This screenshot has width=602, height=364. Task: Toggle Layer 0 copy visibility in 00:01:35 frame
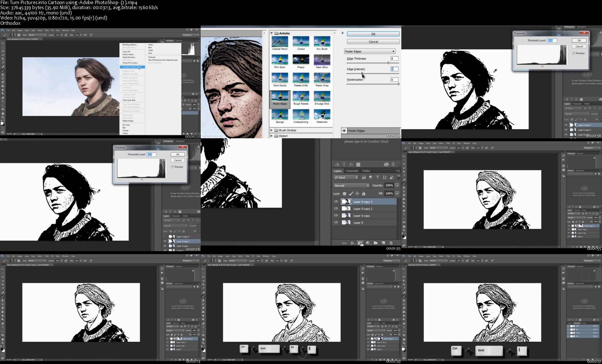pos(336,215)
